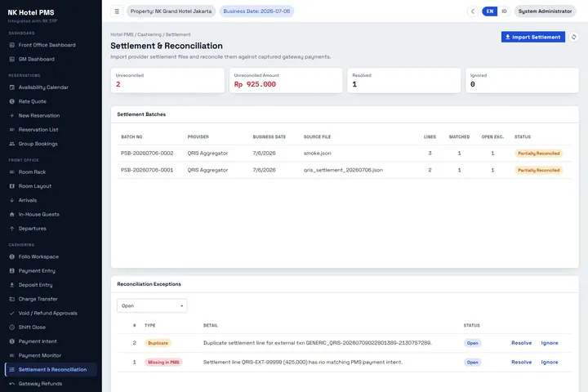
Task: Select Settlement & Reconciliation menu item
Action: [x=51, y=370]
